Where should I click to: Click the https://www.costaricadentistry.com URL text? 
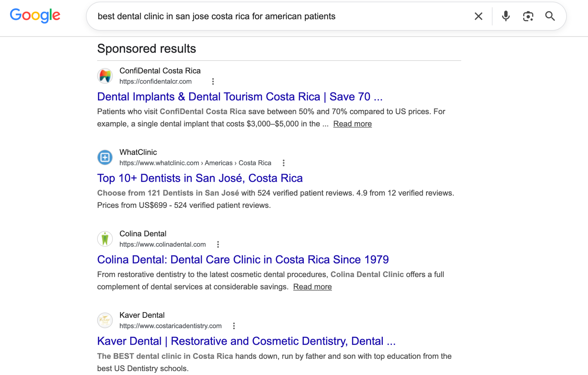point(171,326)
